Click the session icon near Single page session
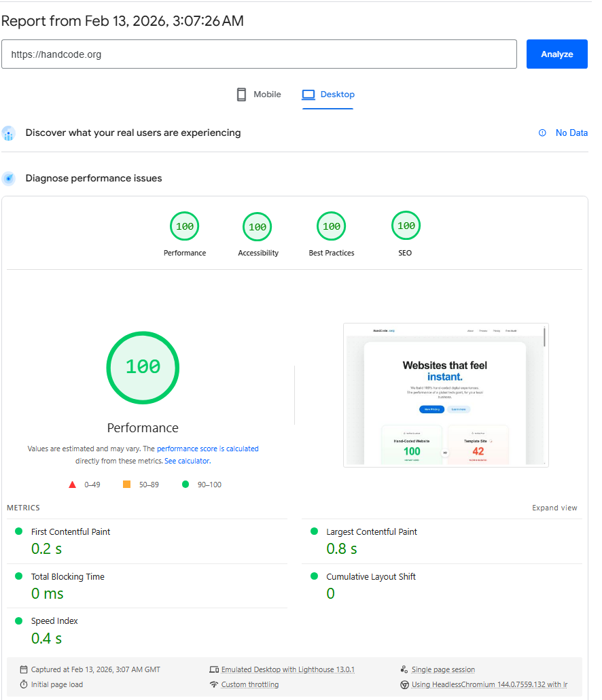 point(404,669)
